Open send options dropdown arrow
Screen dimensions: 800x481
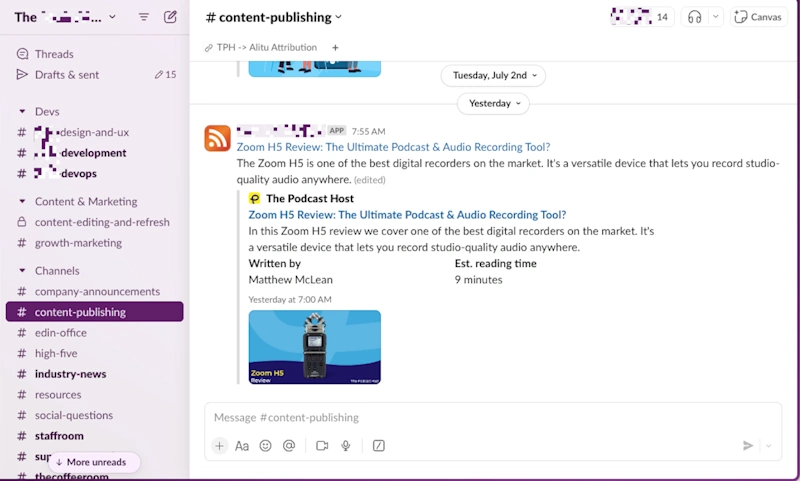click(x=768, y=446)
